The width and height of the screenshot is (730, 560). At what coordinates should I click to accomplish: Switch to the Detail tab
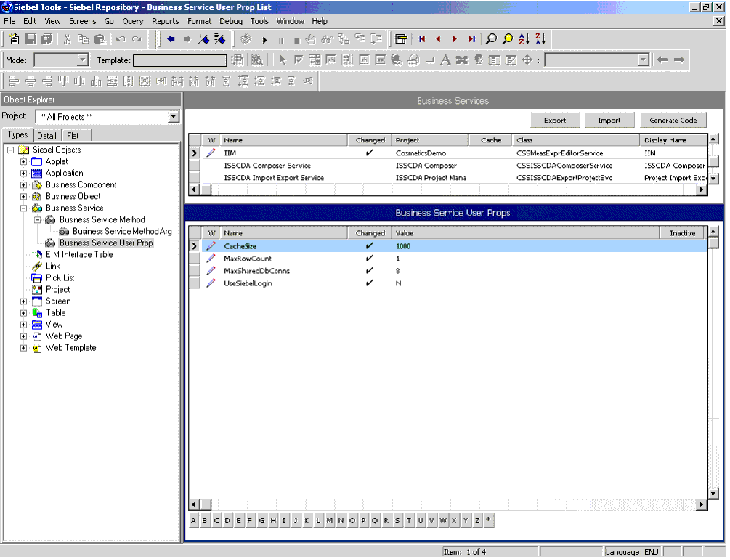point(47,136)
